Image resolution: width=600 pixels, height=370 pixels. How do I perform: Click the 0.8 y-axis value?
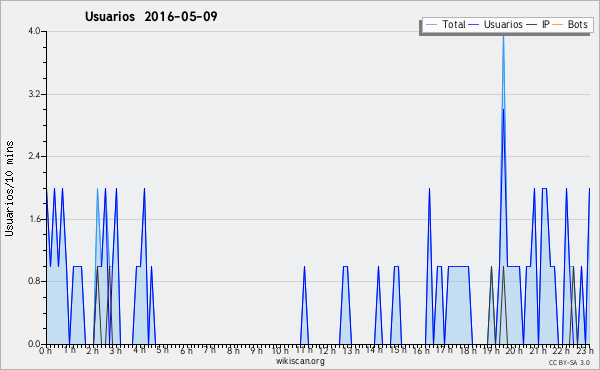(x=34, y=281)
